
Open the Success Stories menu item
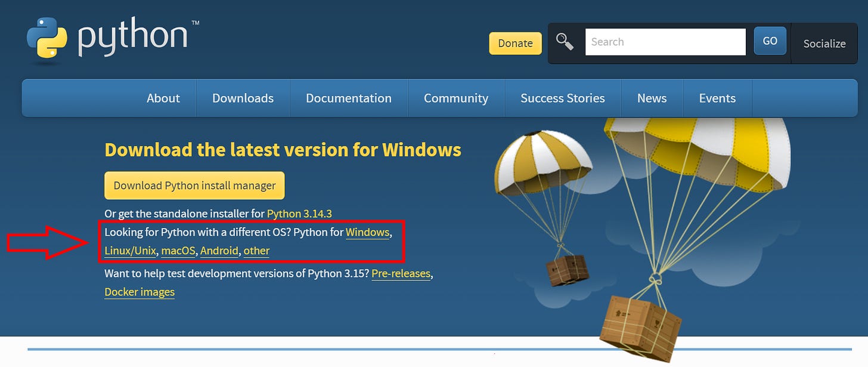pos(563,98)
